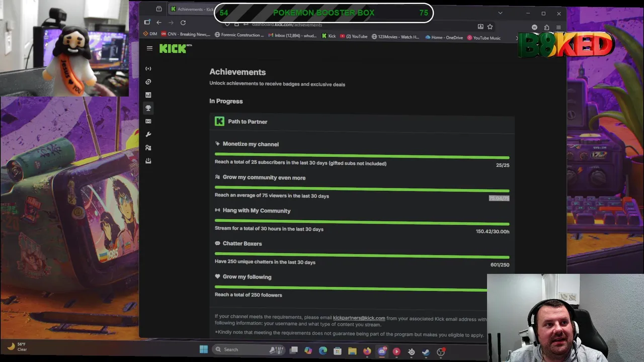Click the Grow my following heading
This screenshot has height=362, width=644.
point(247,277)
